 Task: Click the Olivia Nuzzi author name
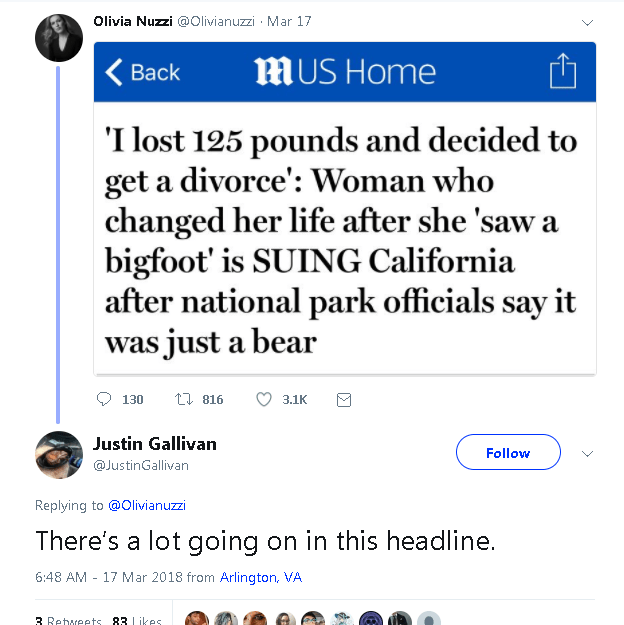click(133, 21)
